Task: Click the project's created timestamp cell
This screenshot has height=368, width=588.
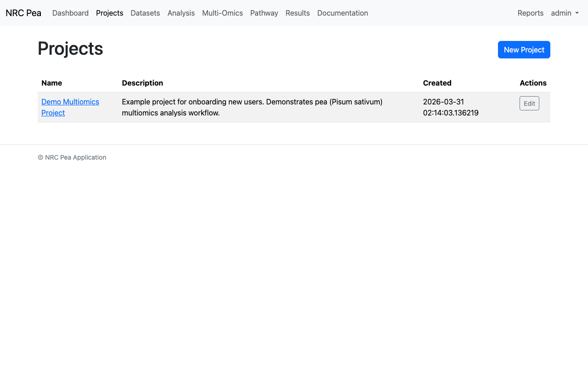Action: click(451, 107)
